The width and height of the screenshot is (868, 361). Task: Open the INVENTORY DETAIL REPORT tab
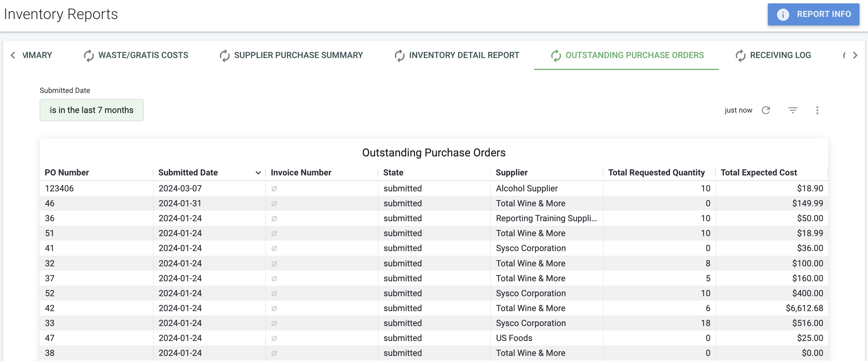coord(464,55)
